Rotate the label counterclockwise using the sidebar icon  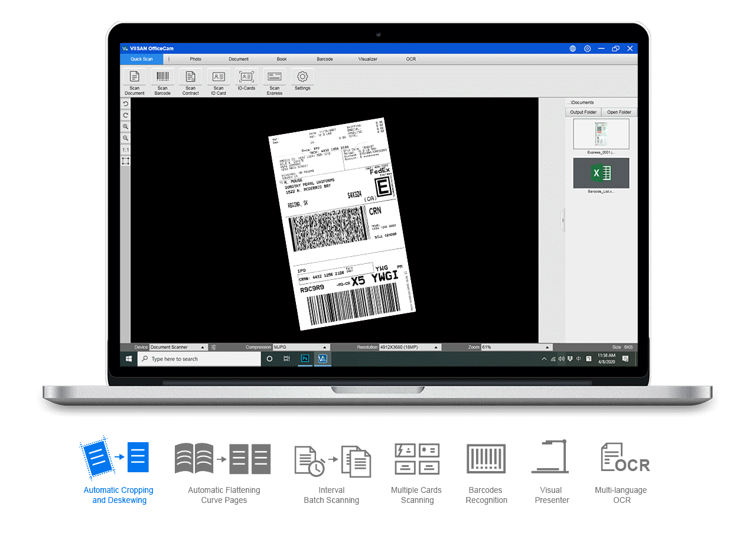(x=125, y=104)
